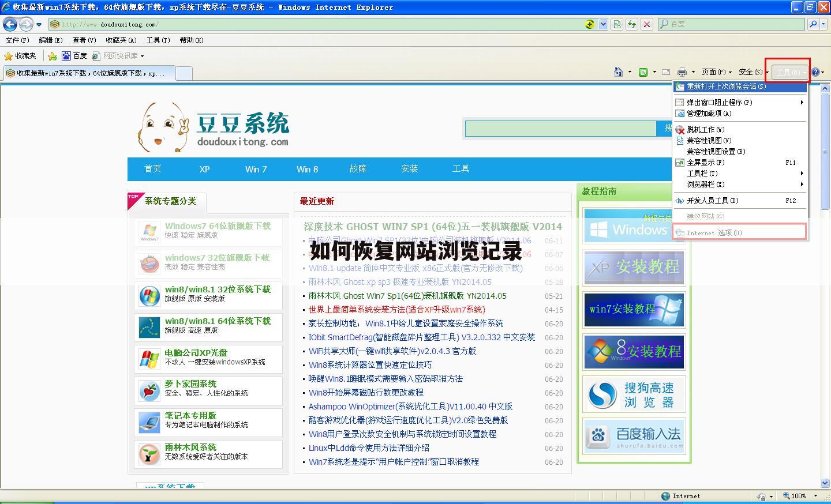Open the 深度技术 GHOST WIN7 SP1 link
Screen dimensions: 831x504
pos(430,227)
